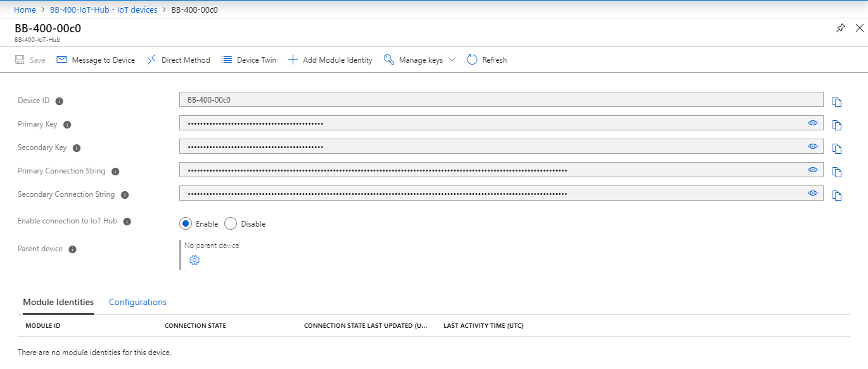Disable connection to IoT Hub
The height and width of the screenshot is (369, 868).
[x=230, y=223]
